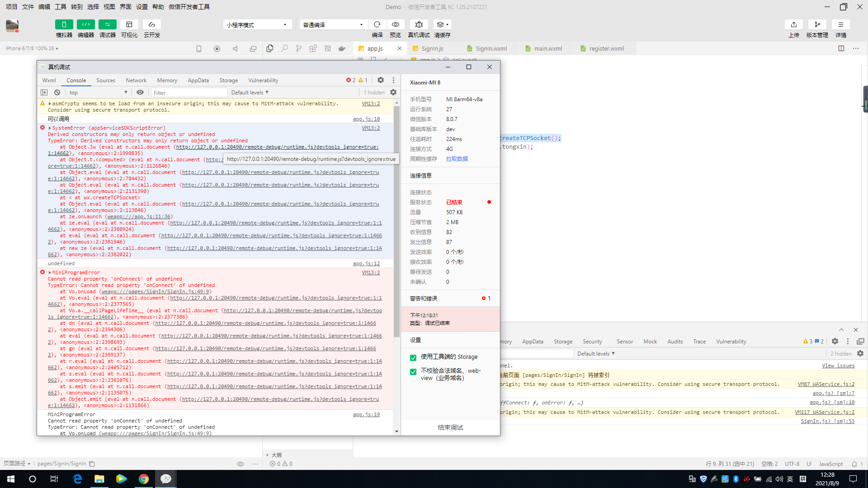868x488 pixels.
Task: Click the upload (上传) icon
Action: (793, 24)
